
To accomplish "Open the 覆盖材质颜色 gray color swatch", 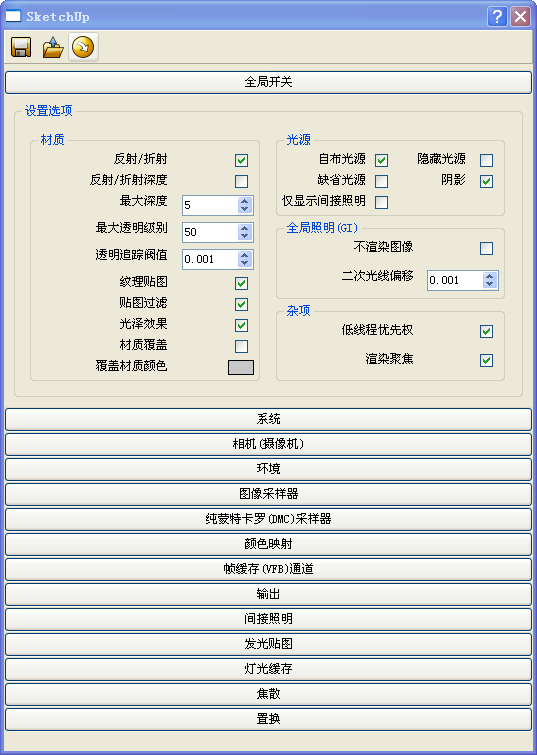I will point(241,367).
